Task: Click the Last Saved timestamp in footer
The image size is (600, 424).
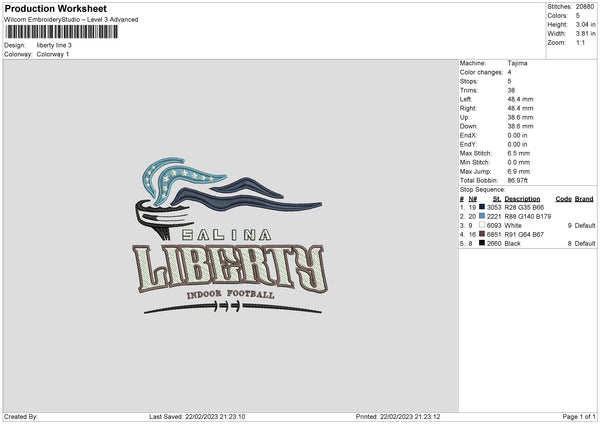Action: click(x=197, y=417)
